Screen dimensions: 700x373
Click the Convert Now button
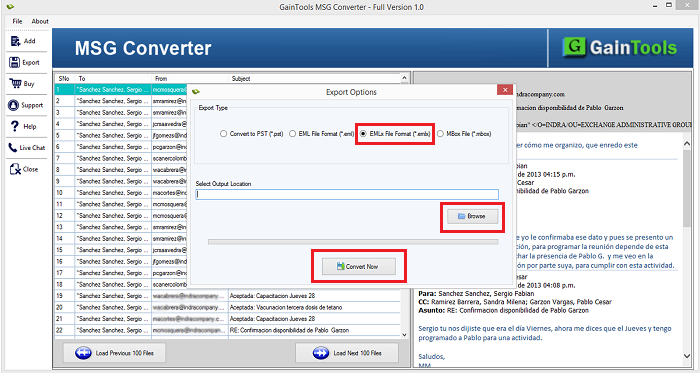coord(358,266)
